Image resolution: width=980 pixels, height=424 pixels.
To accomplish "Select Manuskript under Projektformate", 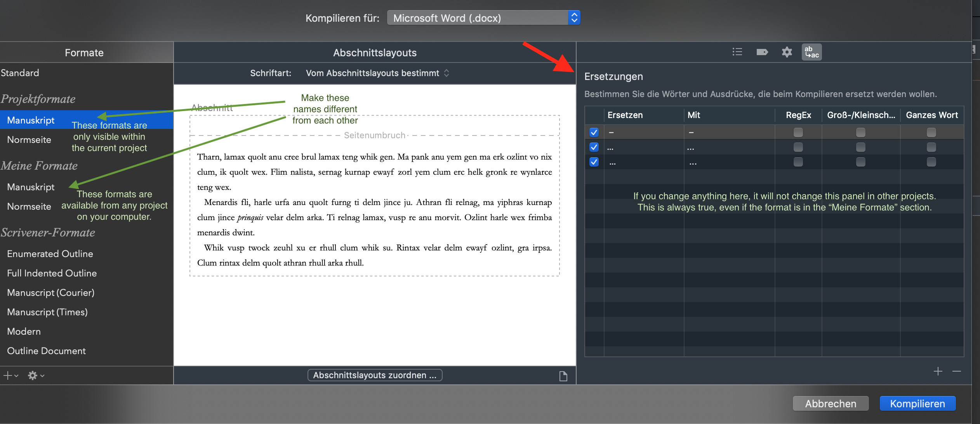I will (86, 120).
